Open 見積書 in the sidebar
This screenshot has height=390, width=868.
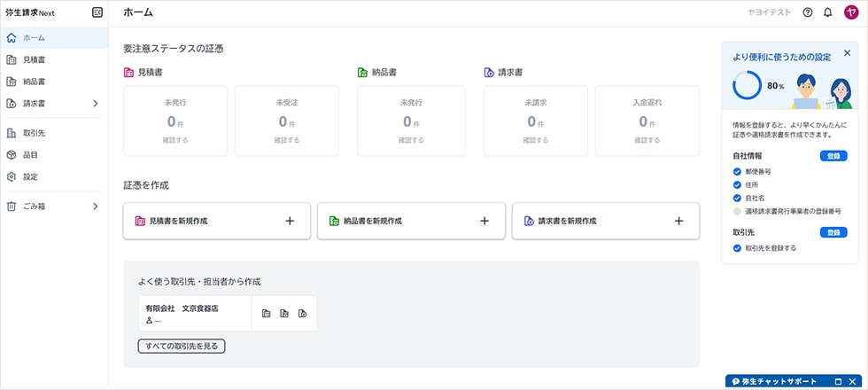pos(35,59)
